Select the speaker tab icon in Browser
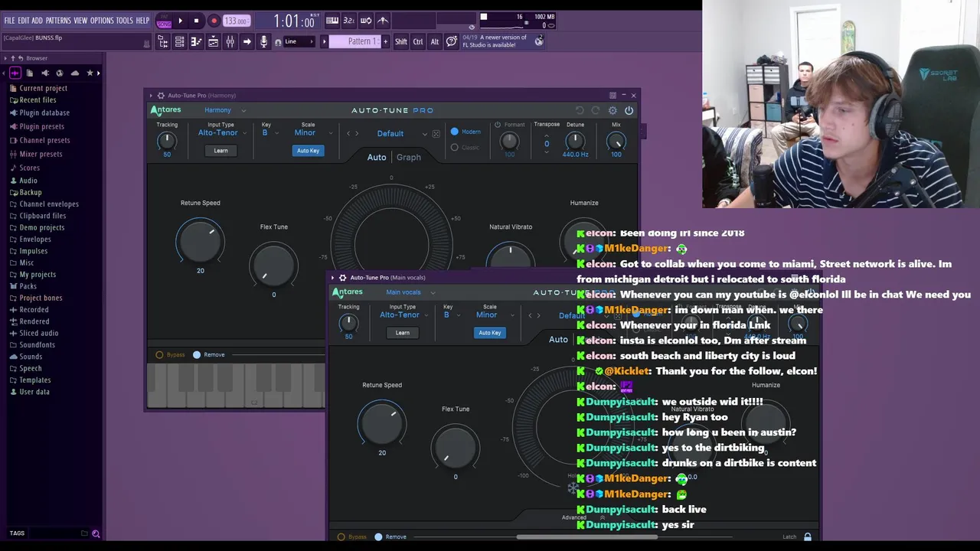The width and height of the screenshot is (980, 551). tap(45, 73)
